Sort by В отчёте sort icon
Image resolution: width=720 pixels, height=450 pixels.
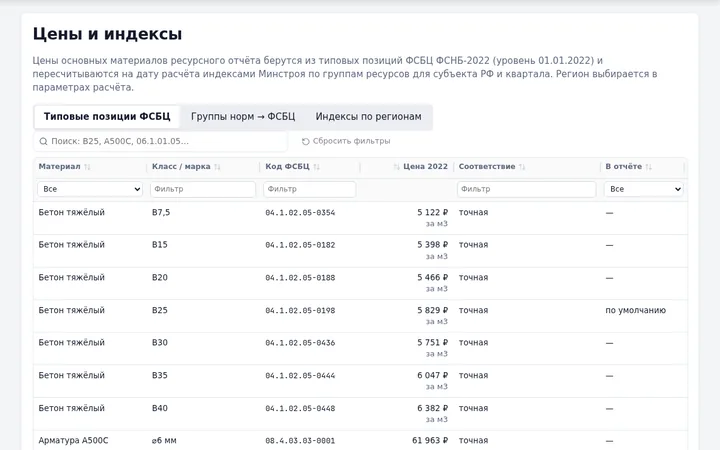(648, 167)
